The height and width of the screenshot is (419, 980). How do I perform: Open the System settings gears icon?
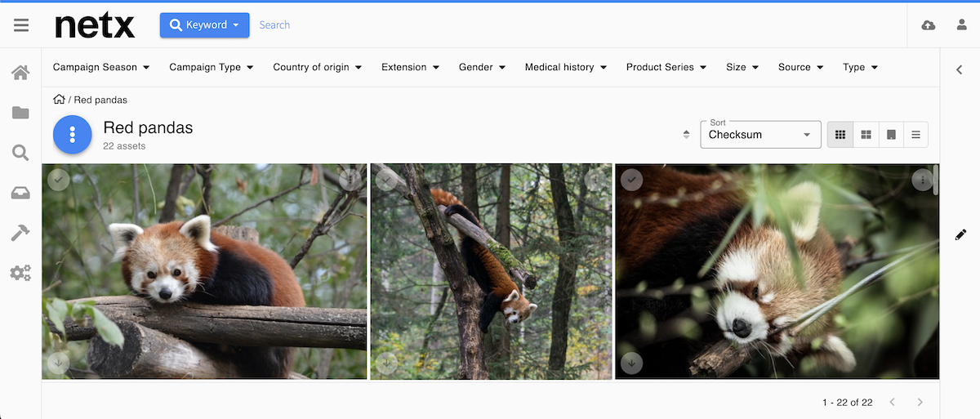coord(20,274)
